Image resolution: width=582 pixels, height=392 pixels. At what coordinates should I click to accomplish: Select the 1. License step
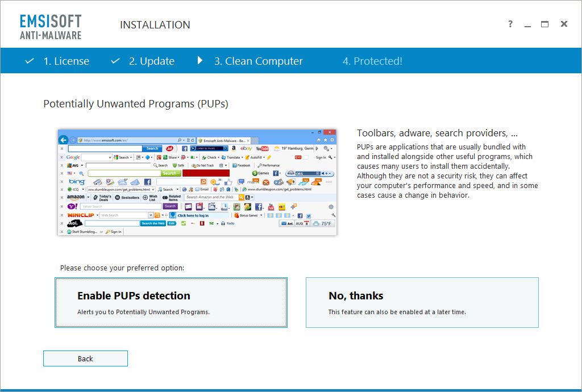66,61
